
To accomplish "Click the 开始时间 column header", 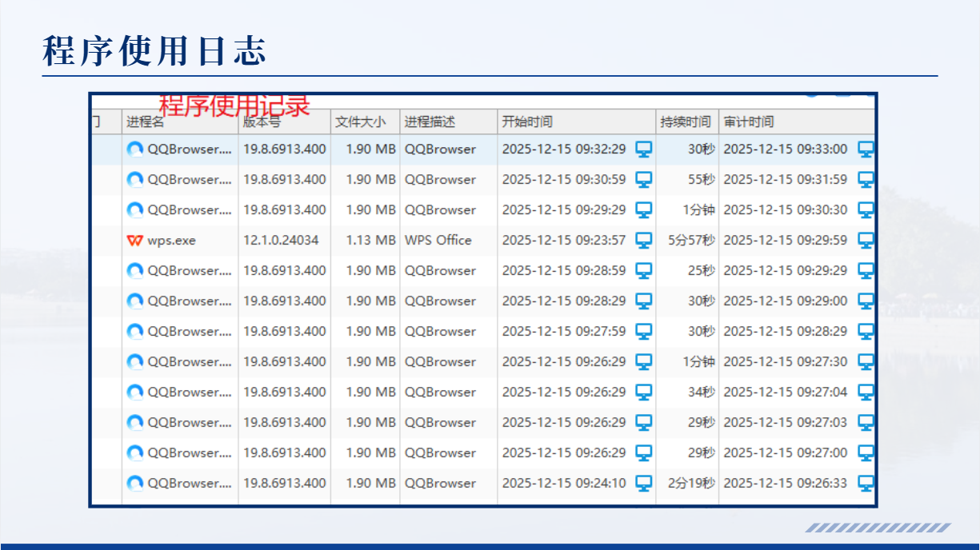I will click(x=527, y=122).
